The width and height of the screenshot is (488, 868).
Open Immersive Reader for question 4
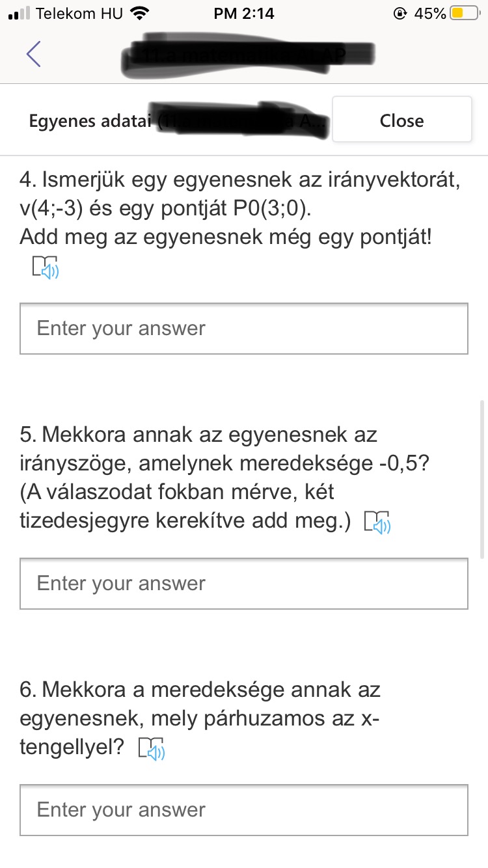(x=46, y=267)
